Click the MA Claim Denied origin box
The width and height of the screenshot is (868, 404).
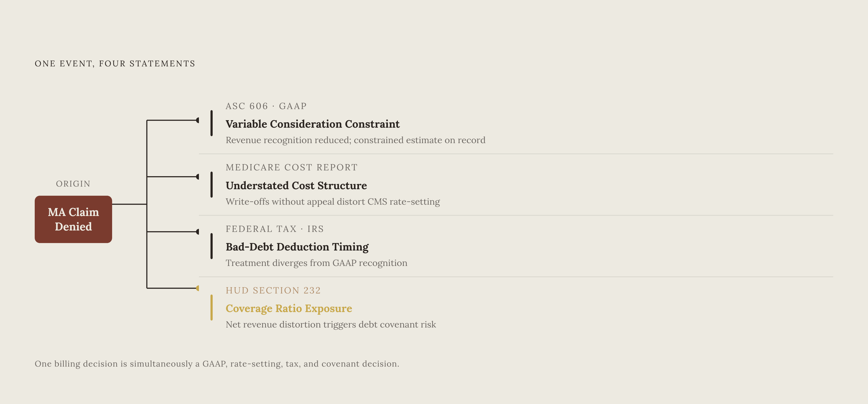click(x=73, y=219)
